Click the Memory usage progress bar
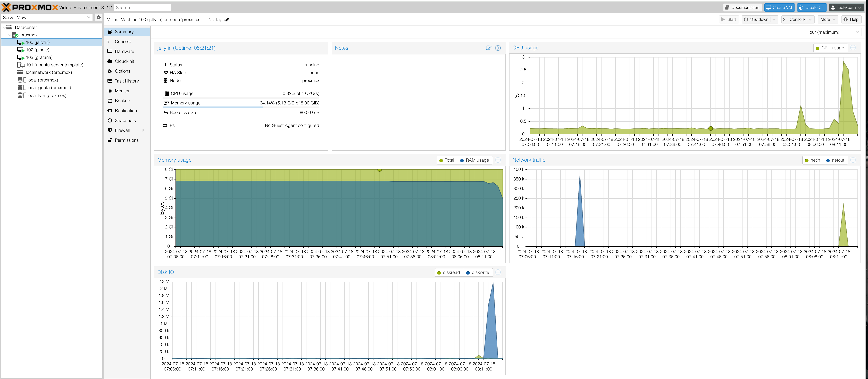Screen dimensions: 868x379 coord(241,108)
